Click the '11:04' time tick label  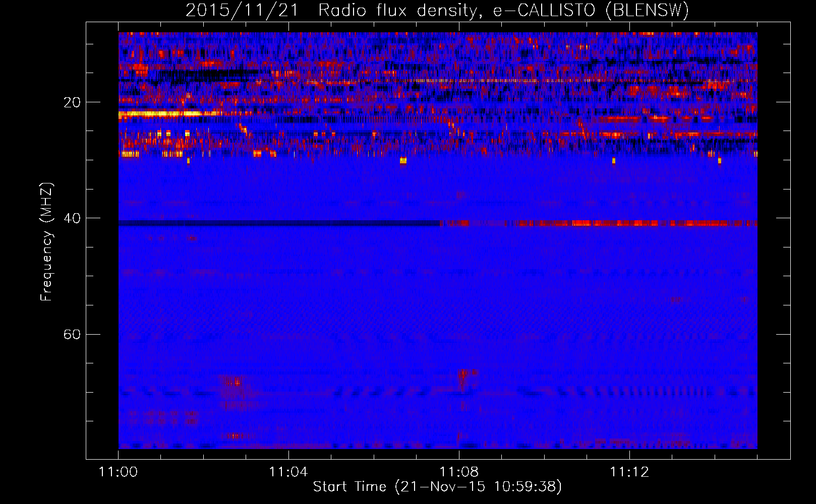288,472
